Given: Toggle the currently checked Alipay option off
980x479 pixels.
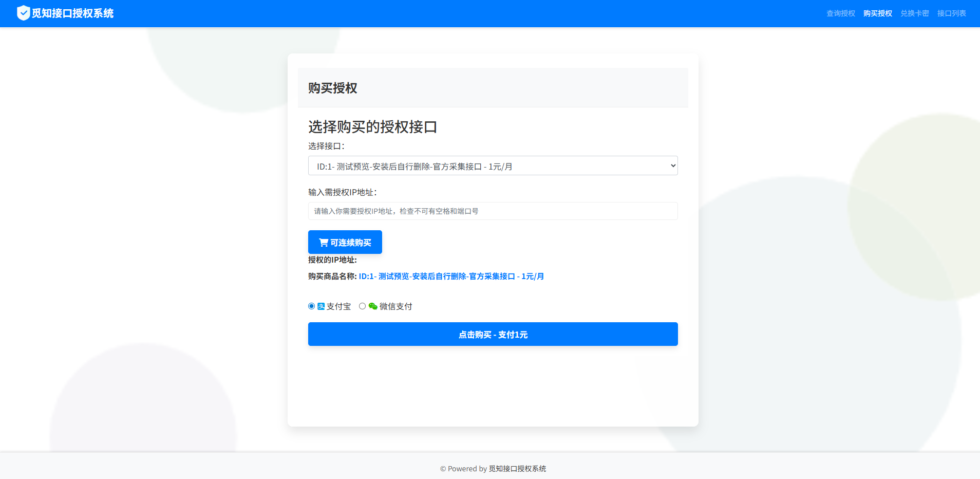Looking at the screenshot, I should click(311, 306).
